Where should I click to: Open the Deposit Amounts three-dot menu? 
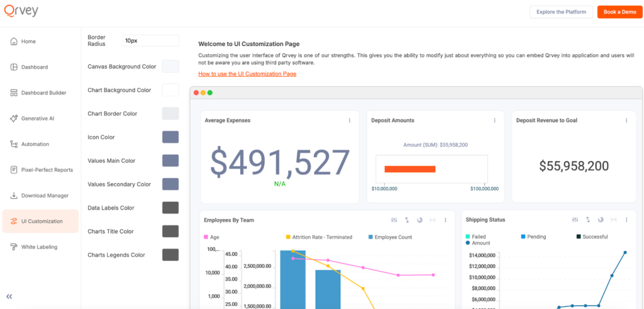click(494, 120)
